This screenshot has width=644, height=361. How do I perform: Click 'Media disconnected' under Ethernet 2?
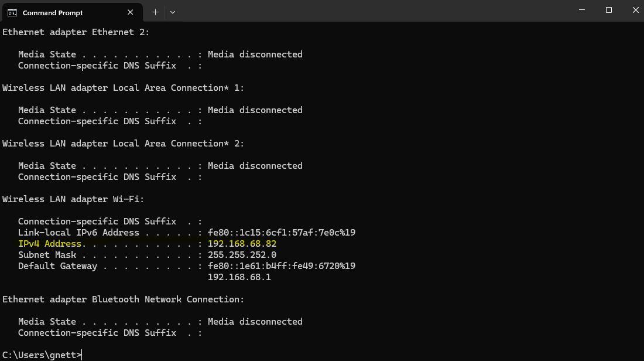click(x=255, y=55)
